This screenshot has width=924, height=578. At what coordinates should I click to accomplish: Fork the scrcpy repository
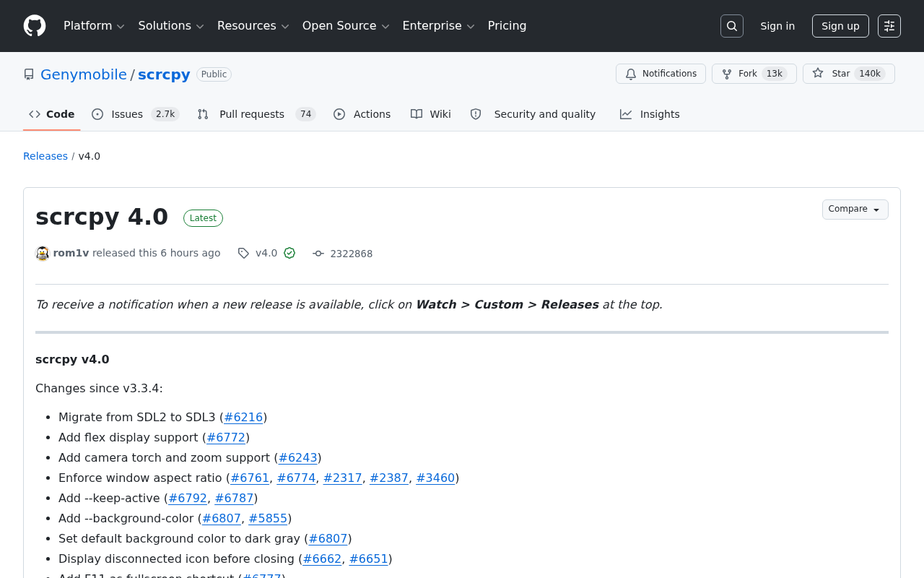point(754,74)
